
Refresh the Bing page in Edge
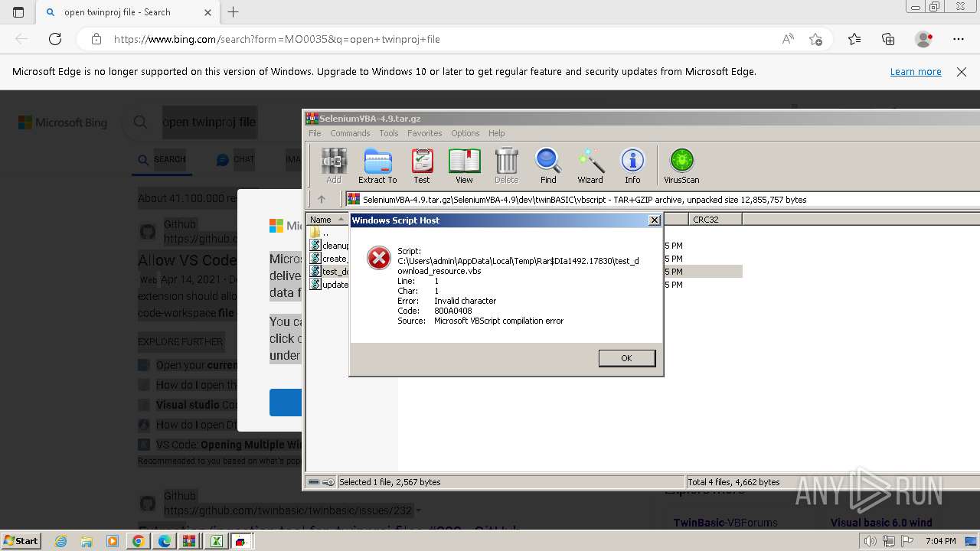click(55, 39)
